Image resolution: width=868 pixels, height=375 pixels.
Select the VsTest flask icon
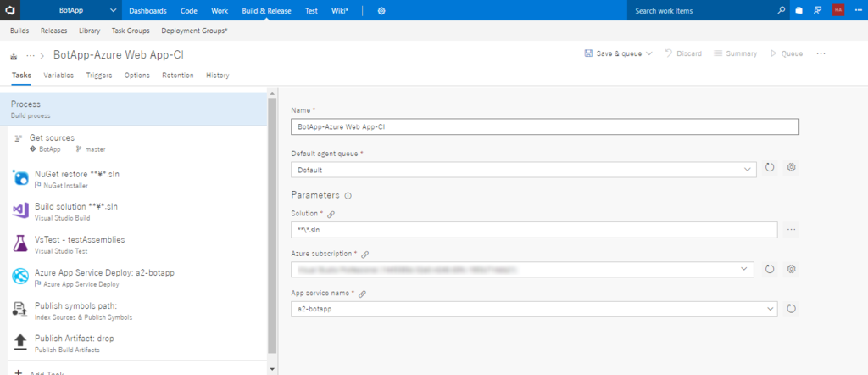coord(20,244)
